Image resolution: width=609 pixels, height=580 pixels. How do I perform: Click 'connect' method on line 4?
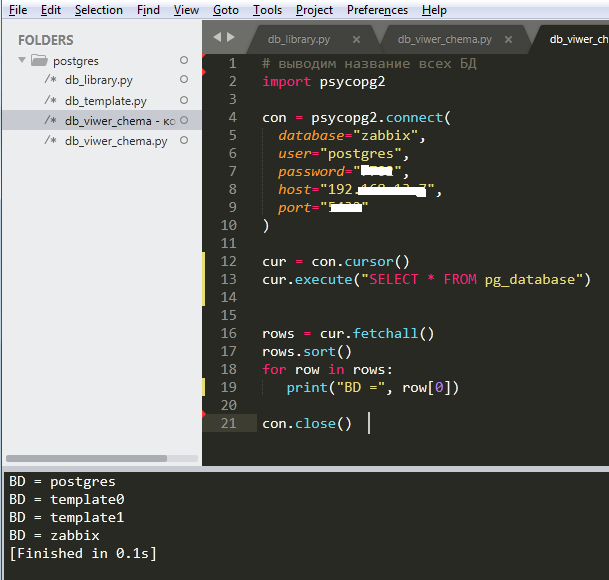[x=414, y=118]
